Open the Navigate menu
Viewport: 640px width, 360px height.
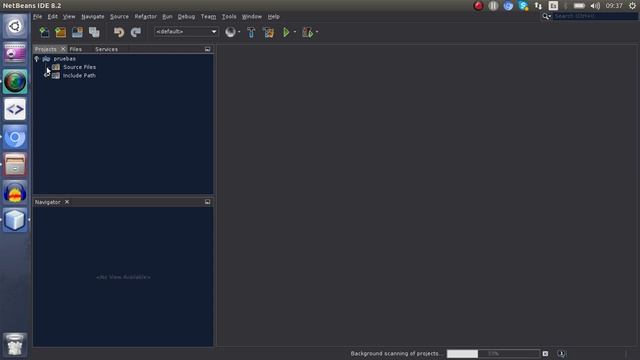point(93,17)
